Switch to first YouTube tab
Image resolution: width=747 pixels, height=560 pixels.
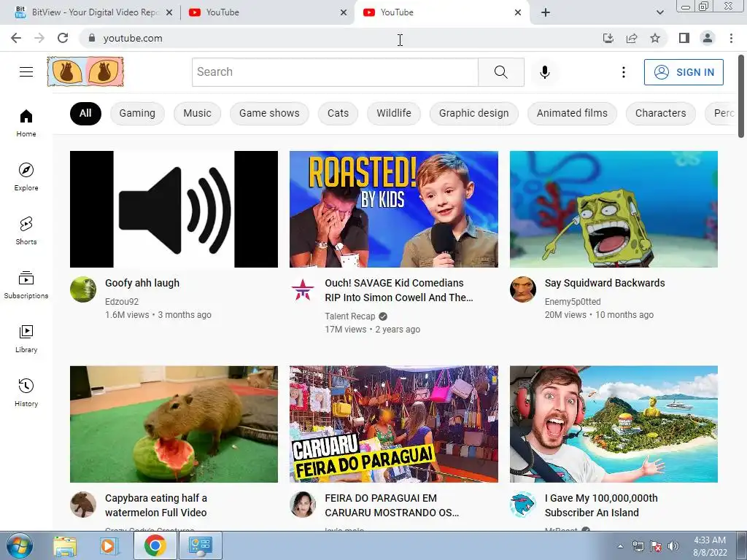point(268,12)
